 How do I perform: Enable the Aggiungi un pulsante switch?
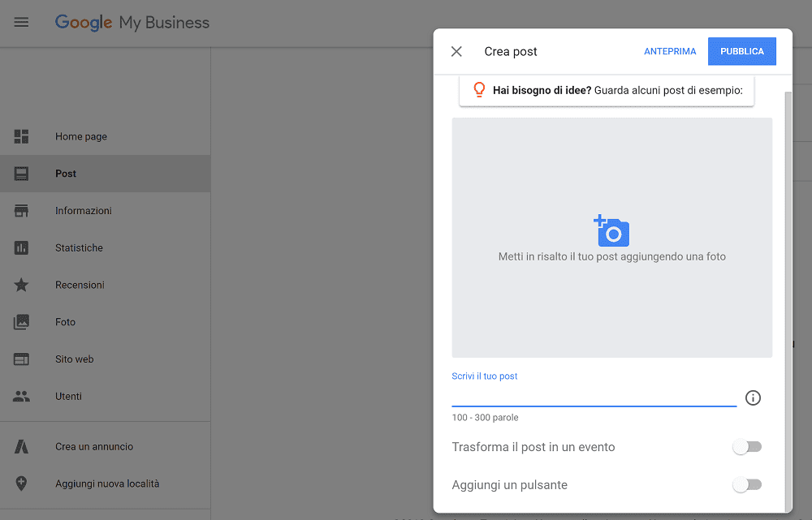[747, 485]
